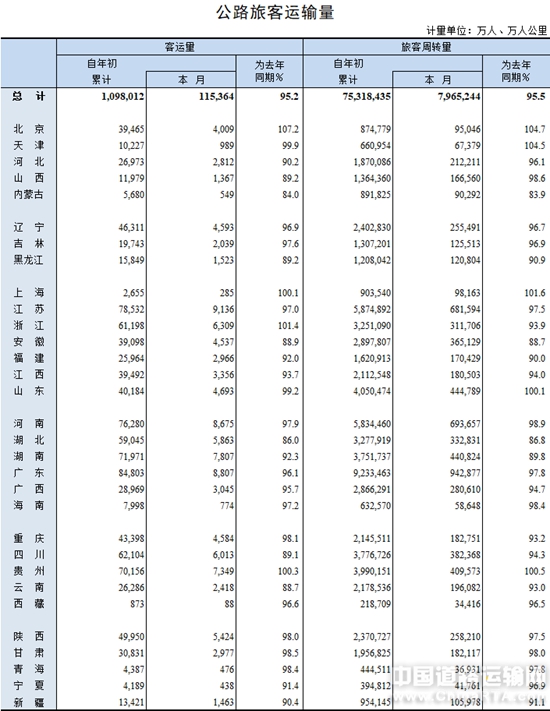The width and height of the screenshot is (550, 711).
Task: Click the 贵州 row label
Action: (x=29, y=570)
